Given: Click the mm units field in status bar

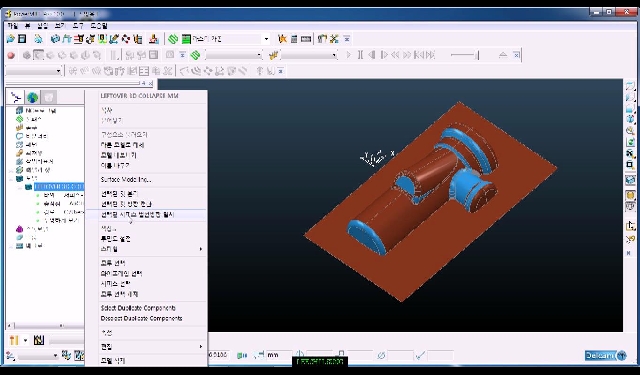Looking at the screenshot, I should click(278, 355).
